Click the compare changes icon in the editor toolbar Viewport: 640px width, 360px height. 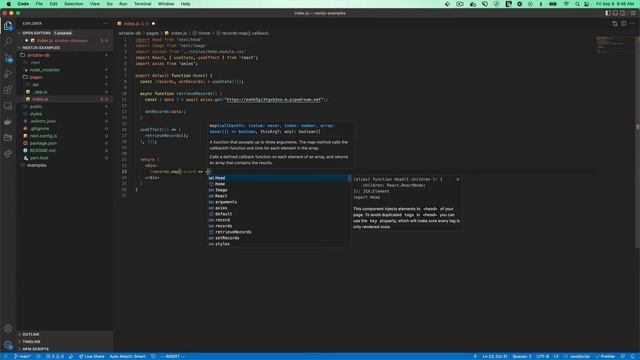pyautogui.click(x=615, y=24)
